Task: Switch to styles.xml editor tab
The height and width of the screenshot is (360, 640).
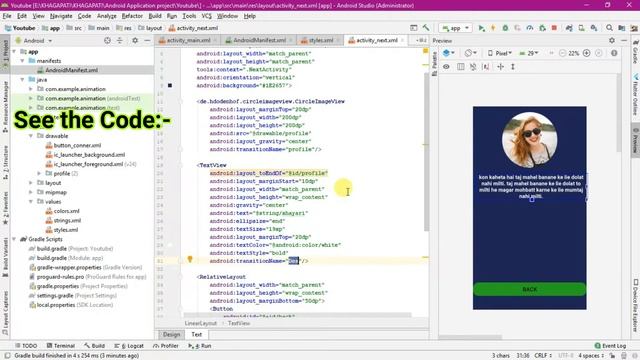Action: point(320,40)
